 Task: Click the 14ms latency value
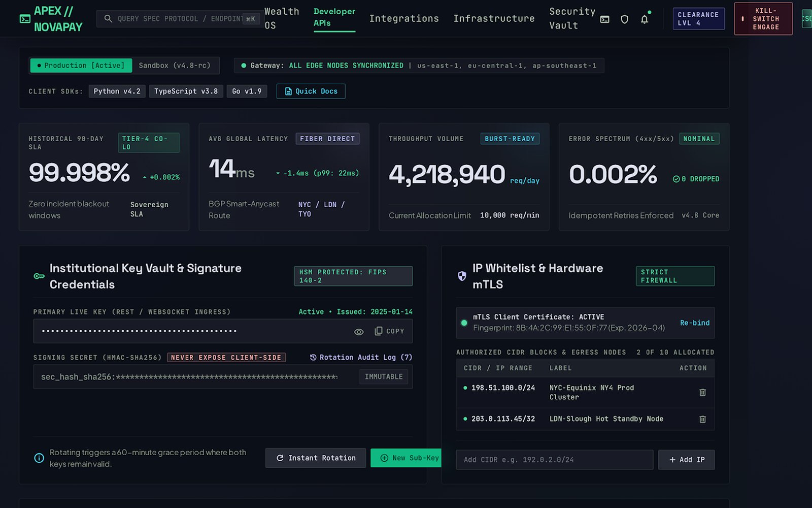pos(231,169)
